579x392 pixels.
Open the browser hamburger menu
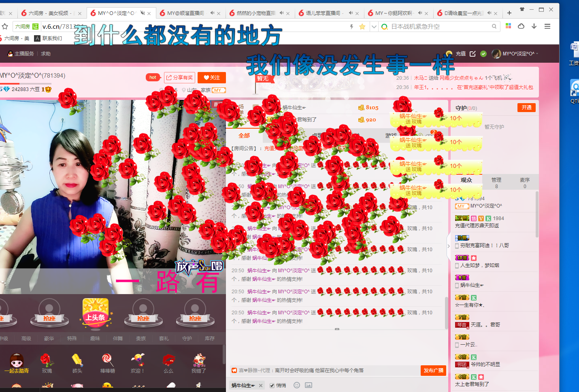(547, 26)
